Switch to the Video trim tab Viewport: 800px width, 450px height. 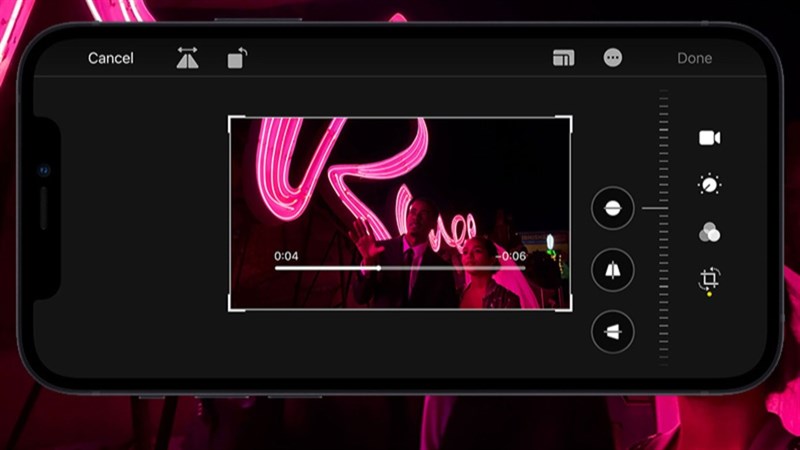tap(710, 138)
